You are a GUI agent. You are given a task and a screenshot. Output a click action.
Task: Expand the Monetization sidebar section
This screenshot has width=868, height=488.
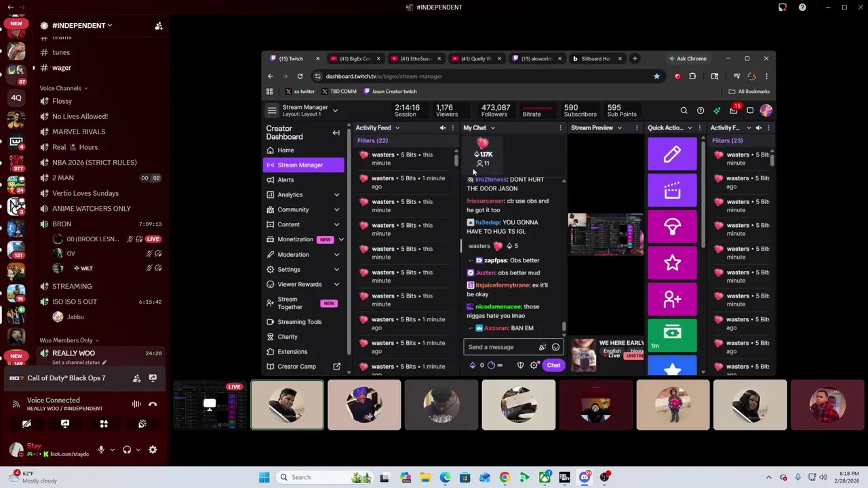click(341, 239)
